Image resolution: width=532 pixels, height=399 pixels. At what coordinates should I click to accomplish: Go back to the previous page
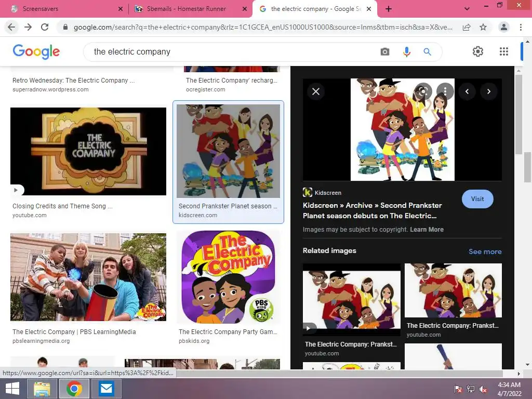[11, 27]
